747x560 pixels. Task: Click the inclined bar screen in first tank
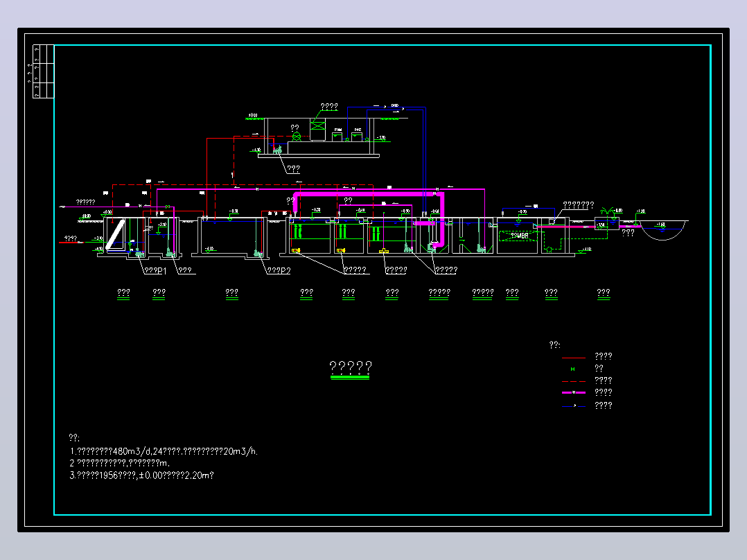[x=115, y=234]
